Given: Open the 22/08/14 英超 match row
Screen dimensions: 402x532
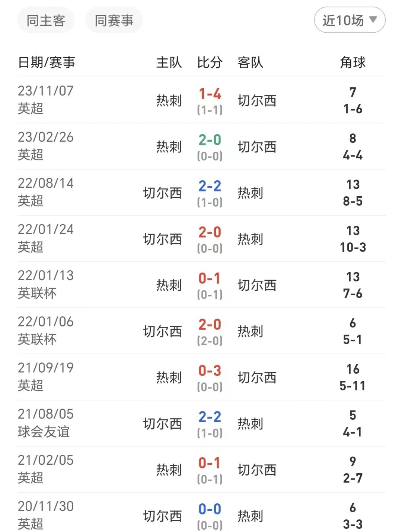Looking at the screenshot, I should (x=201, y=193).
